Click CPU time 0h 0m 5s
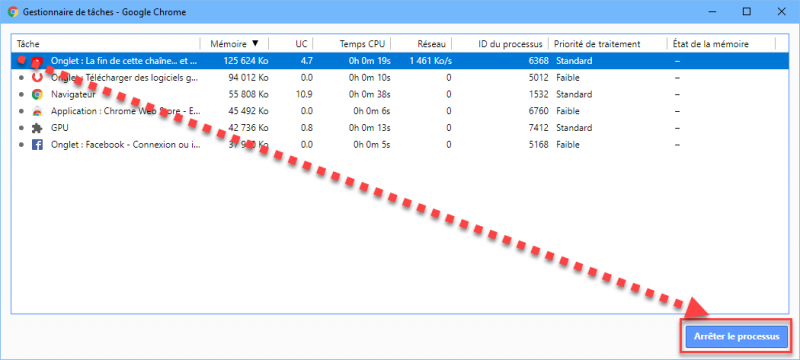The image size is (800, 360). (372, 145)
